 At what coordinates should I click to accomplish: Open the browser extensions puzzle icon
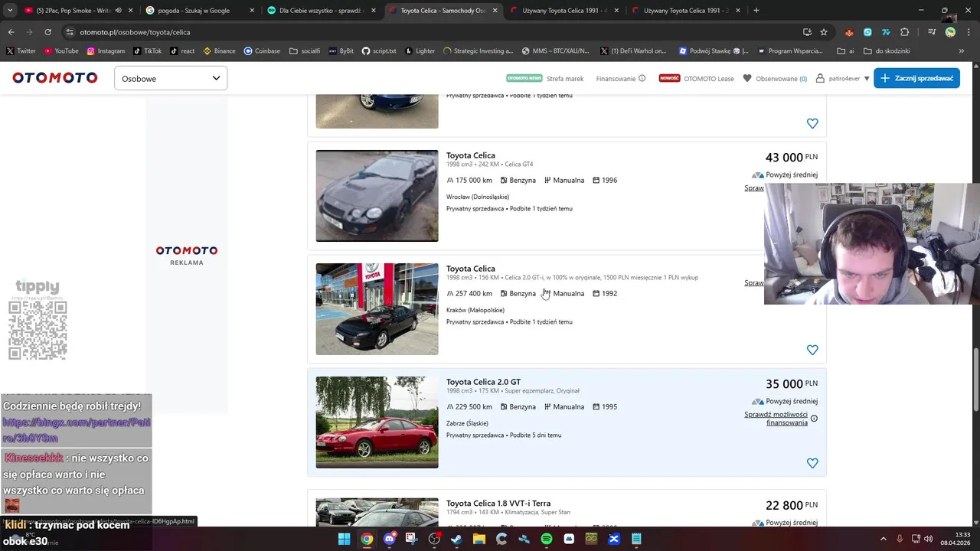[x=905, y=32]
